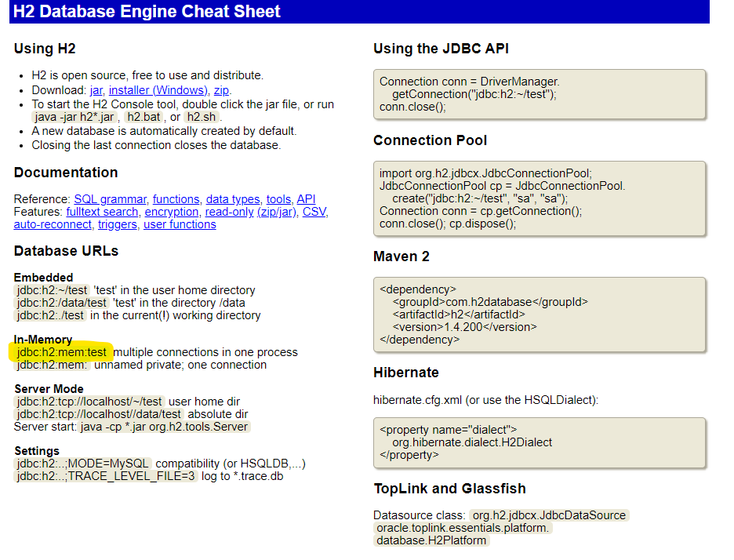
Task: Click the Documentation heading
Action: click(66, 173)
